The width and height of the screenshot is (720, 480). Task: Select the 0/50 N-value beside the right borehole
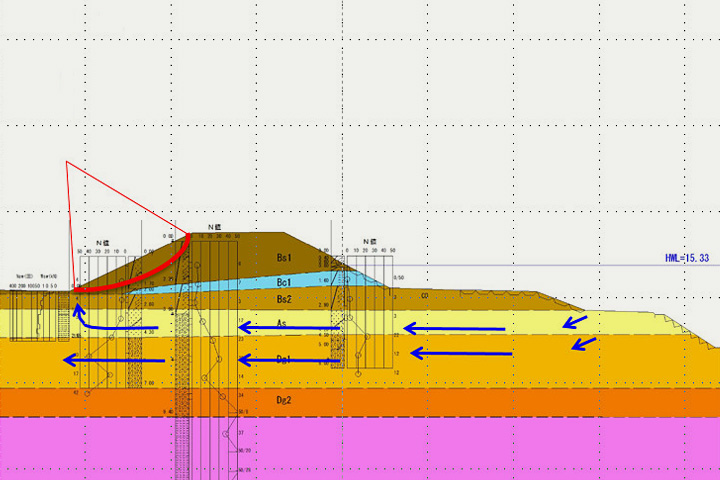click(399, 278)
